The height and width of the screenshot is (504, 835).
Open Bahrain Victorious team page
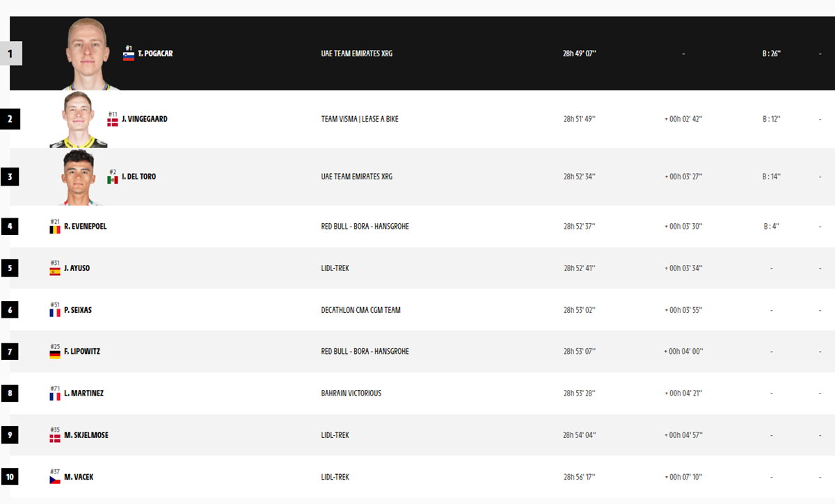click(351, 393)
